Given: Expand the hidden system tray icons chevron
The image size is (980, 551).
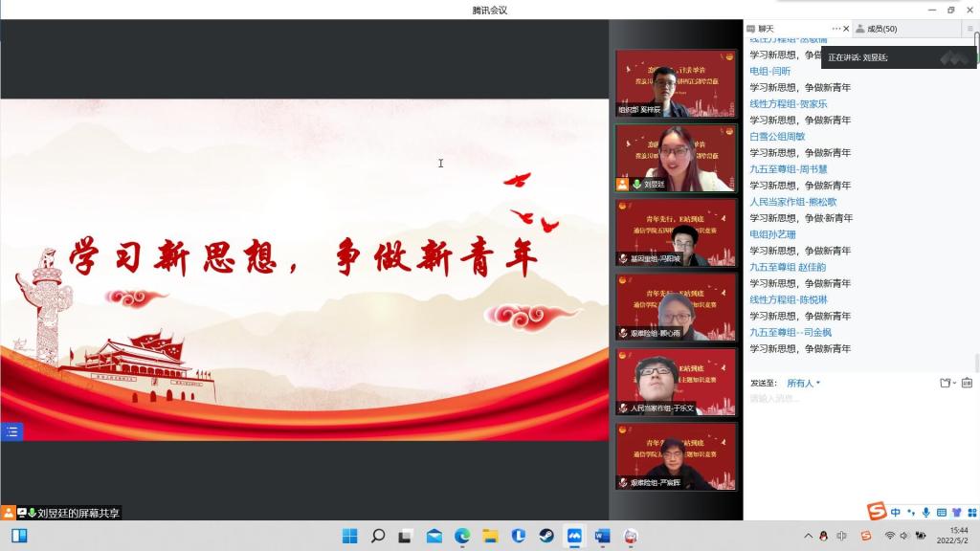Looking at the screenshot, I should [x=808, y=536].
